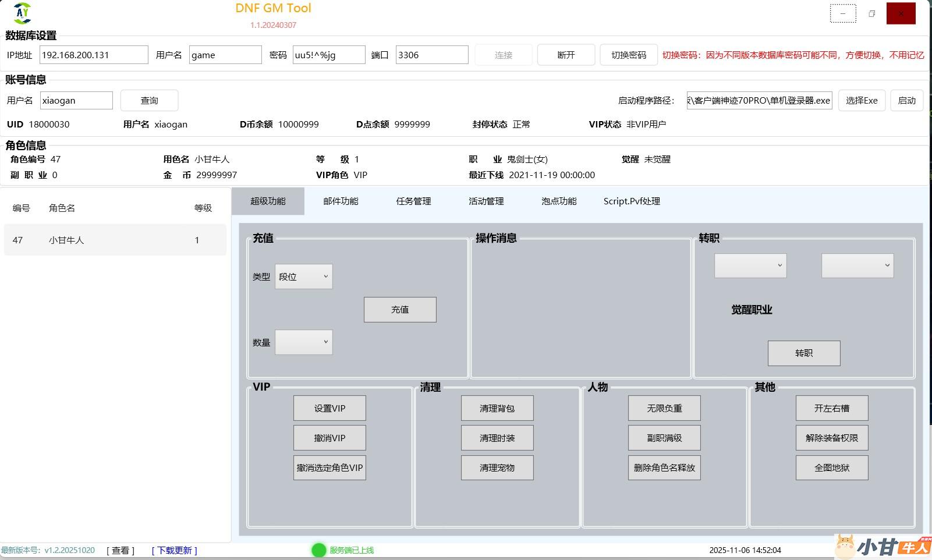Screen dimensions: 932x560
Task: Expand the 数量 quantity dropdown
Action: [304, 342]
